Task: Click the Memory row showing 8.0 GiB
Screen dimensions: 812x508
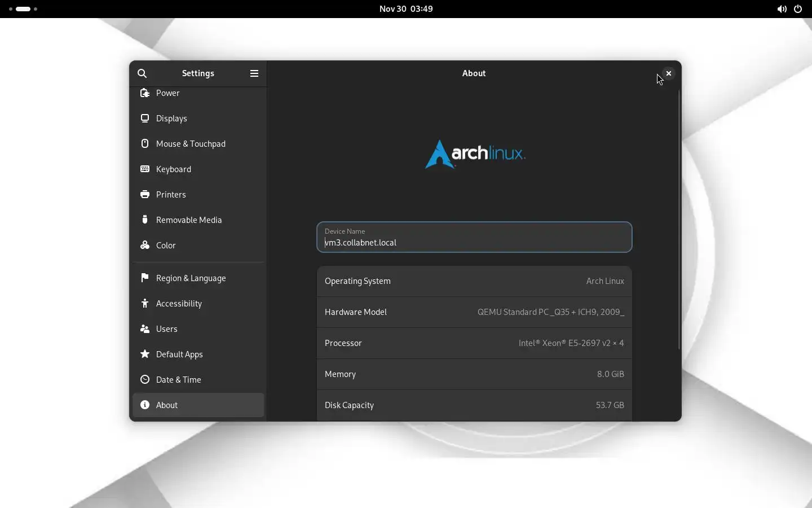Action: point(475,374)
